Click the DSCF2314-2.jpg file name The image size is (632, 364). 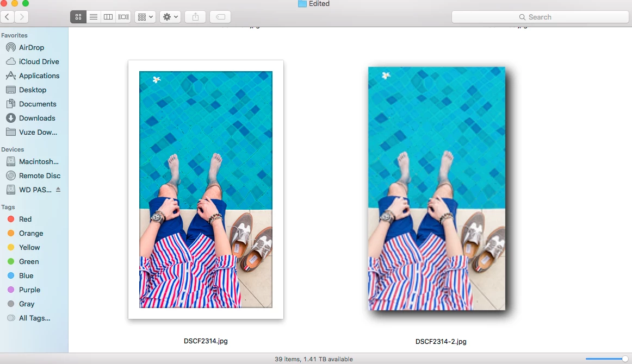(x=441, y=341)
